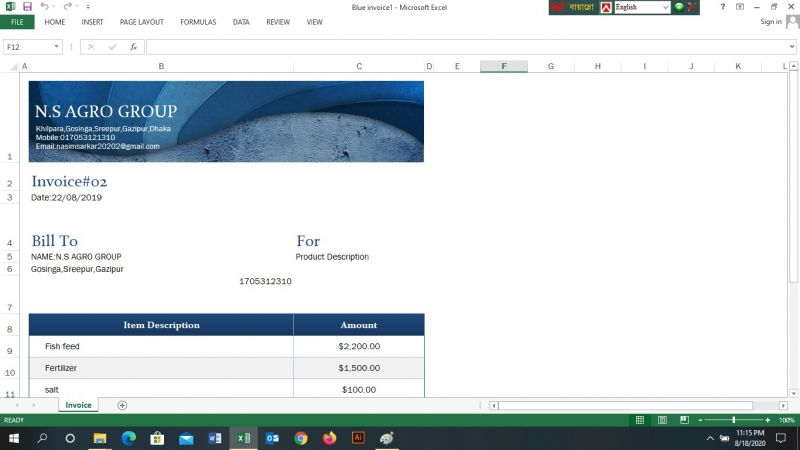Open the Name Box dropdown arrow
Image resolution: width=800 pixels, height=450 pixels.
(57, 47)
